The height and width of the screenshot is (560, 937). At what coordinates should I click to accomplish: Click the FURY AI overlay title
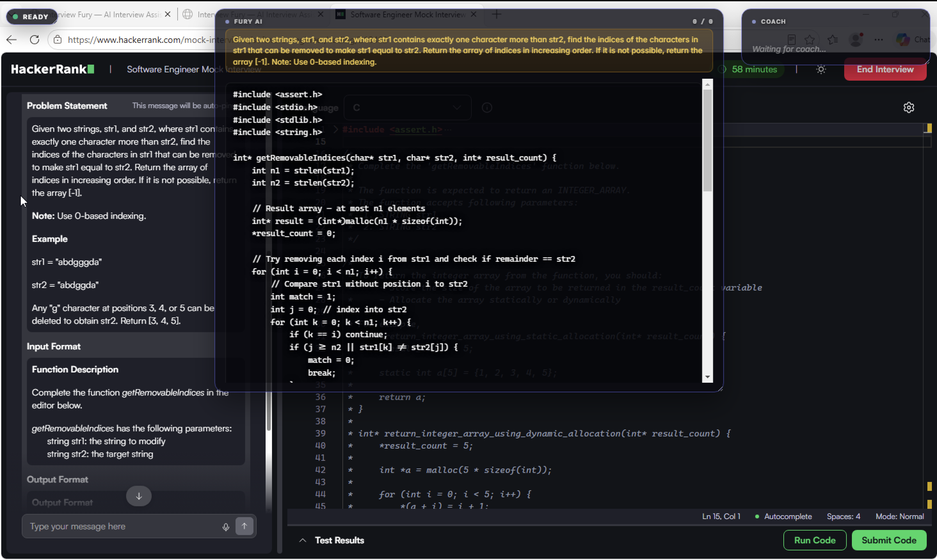point(248,21)
